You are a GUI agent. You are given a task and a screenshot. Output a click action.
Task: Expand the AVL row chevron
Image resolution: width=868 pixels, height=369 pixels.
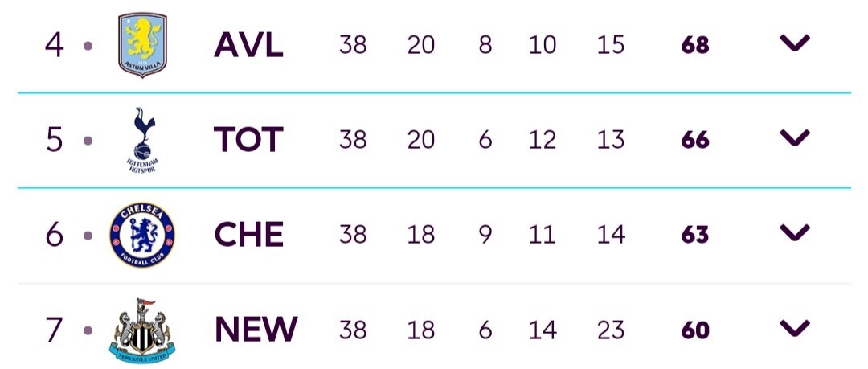click(795, 43)
